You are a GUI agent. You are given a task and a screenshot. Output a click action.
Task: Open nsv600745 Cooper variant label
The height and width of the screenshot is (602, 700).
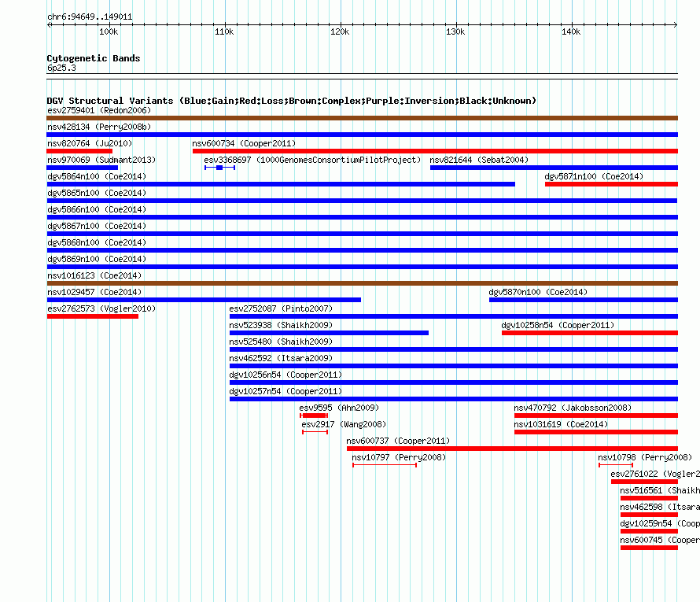(x=660, y=540)
